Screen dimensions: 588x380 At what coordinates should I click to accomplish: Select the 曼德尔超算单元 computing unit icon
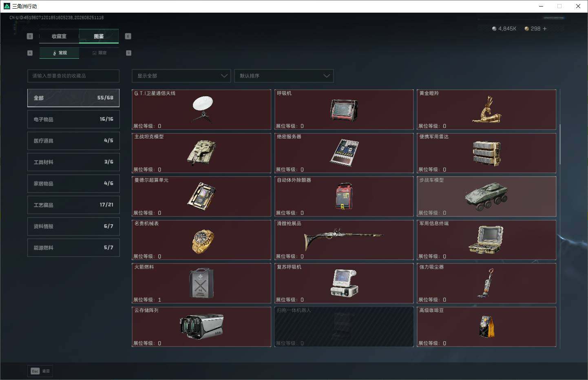pos(201,196)
